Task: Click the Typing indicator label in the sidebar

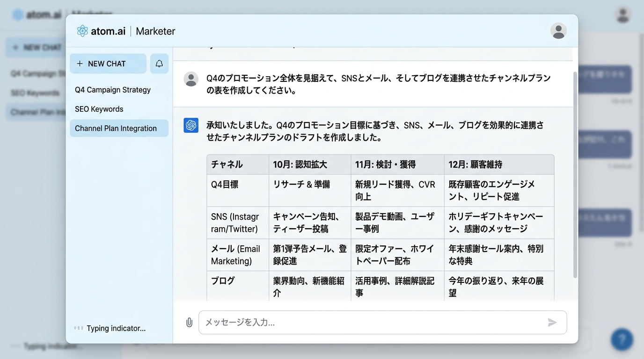Action: click(x=116, y=328)
